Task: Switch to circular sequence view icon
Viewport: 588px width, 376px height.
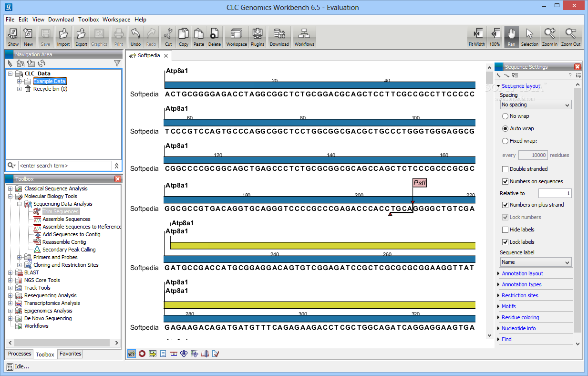Action: pyautogui.click(x=142, y=354)
